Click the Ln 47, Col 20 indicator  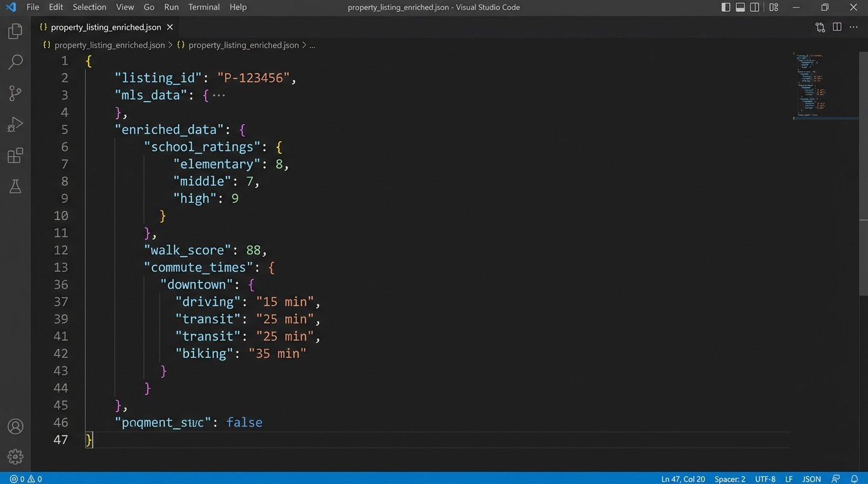click(683, 479)
